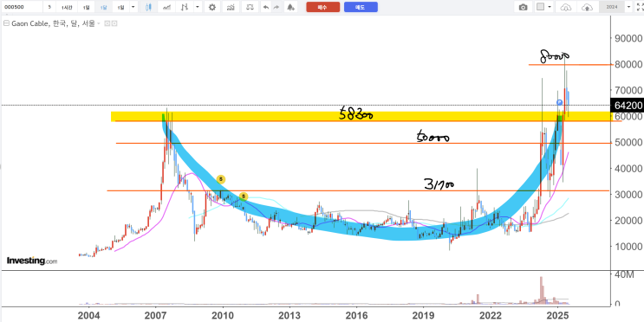Image resolution: width=644 pixels, height=322 pixels.
Task: Click the 2024 layout name button
Action: click(612, 7)
